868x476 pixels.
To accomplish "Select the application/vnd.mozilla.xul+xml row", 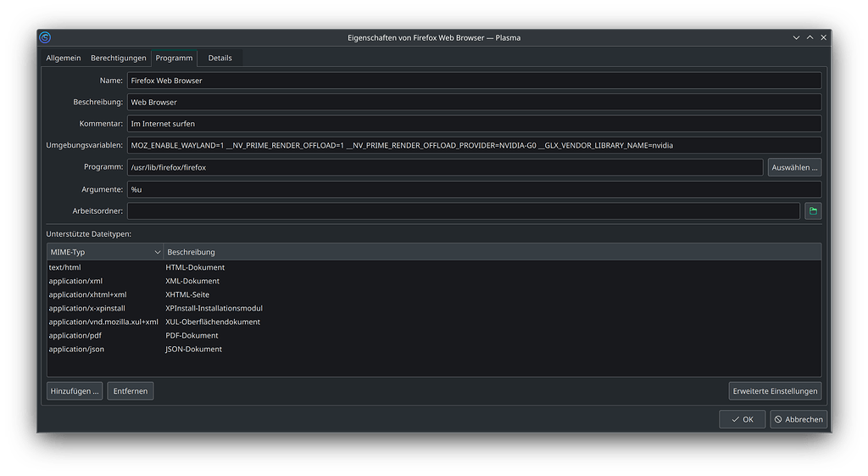I will pyautogui.click(x=434, y=322).
